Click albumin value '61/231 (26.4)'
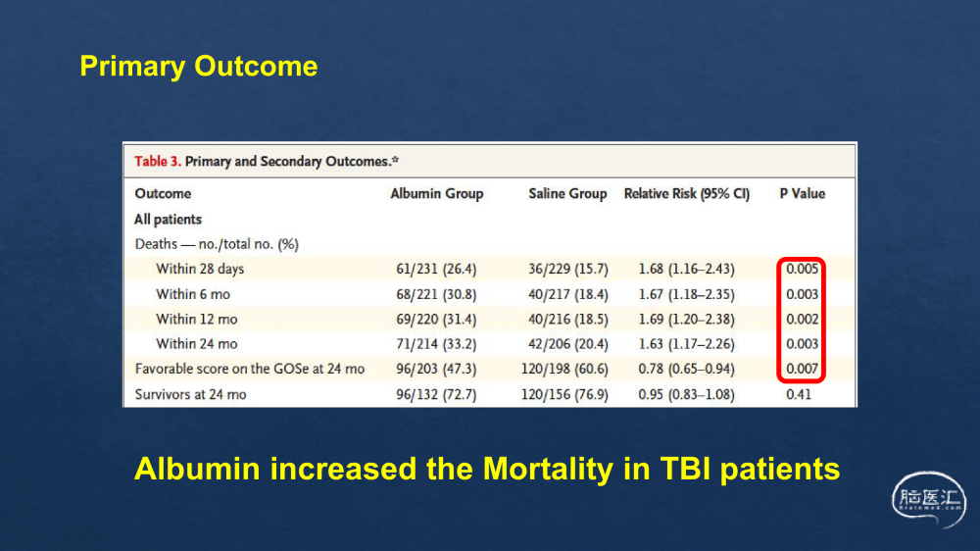 click(436, 269)
